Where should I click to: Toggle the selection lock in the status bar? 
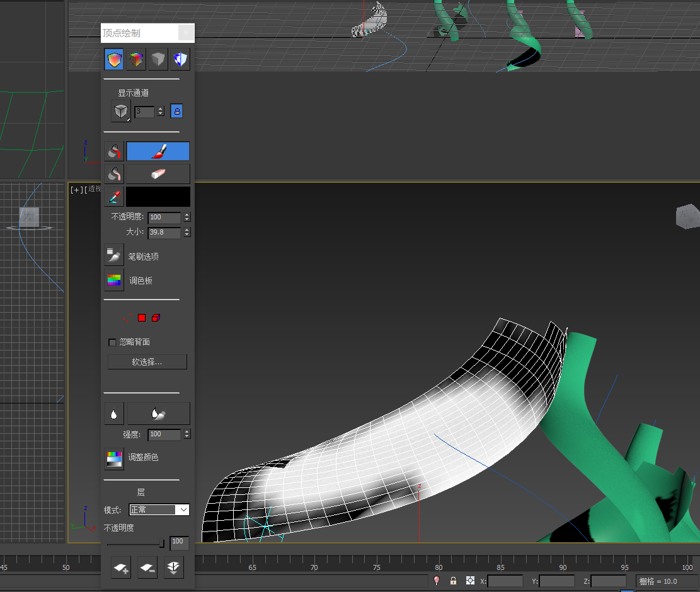pos(453,581)
